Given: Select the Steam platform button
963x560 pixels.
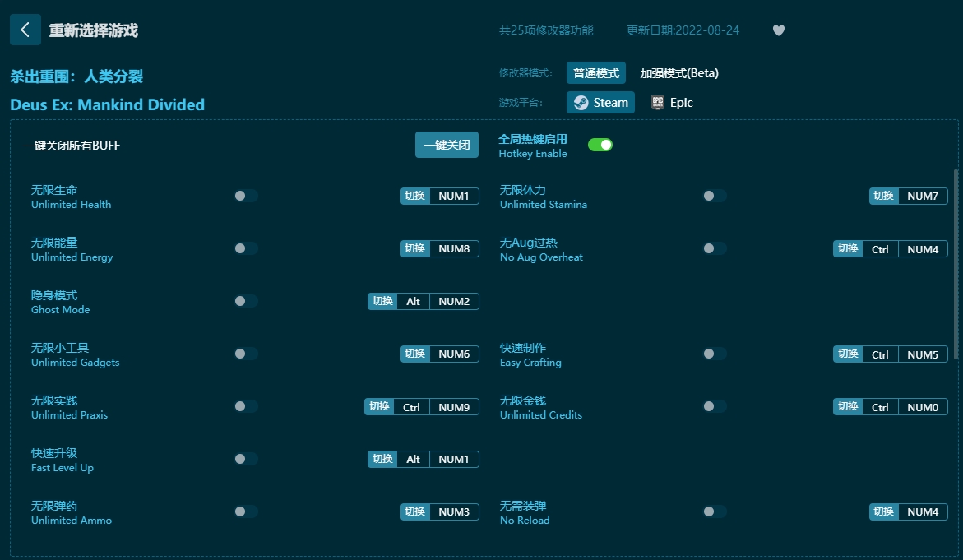Looking at the screenshot, I should pyautogui.click(x=600, y=103).
